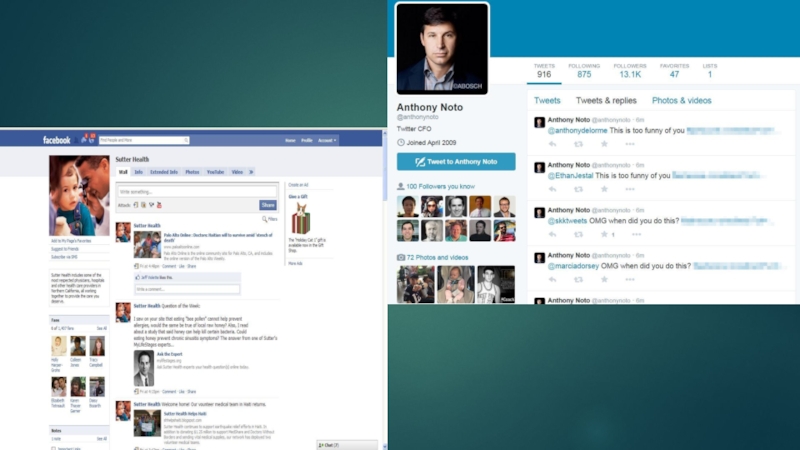The width and height of the screenshot is (800, 450).
Task: Attach a YouTube video in Facebook composer
Action: [x=159, y=205]
